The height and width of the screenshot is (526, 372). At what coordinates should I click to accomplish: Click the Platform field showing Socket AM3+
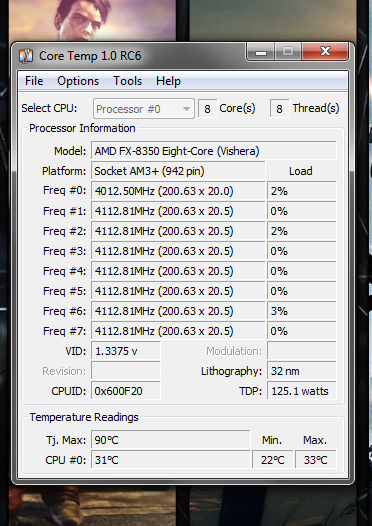click(x=178, y=171)
